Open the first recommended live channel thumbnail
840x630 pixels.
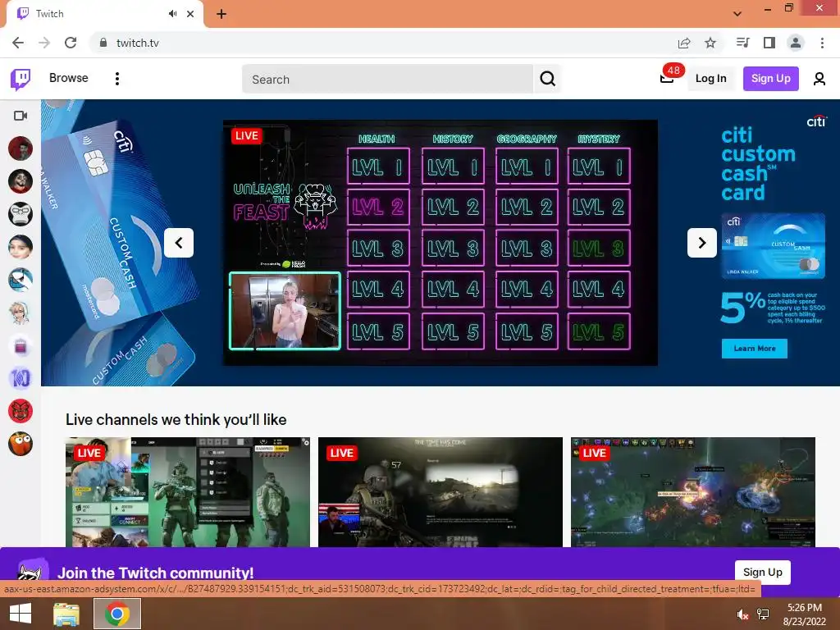tap(188, 492)
